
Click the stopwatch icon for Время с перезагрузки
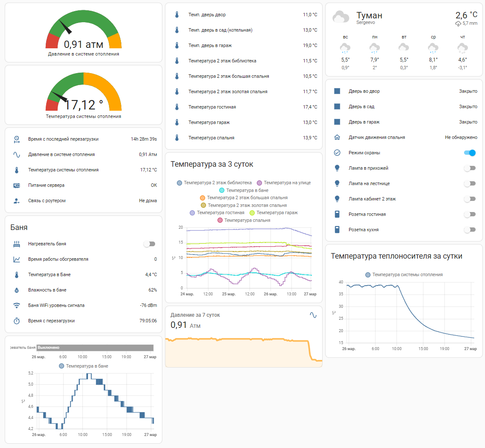[17, 321]
